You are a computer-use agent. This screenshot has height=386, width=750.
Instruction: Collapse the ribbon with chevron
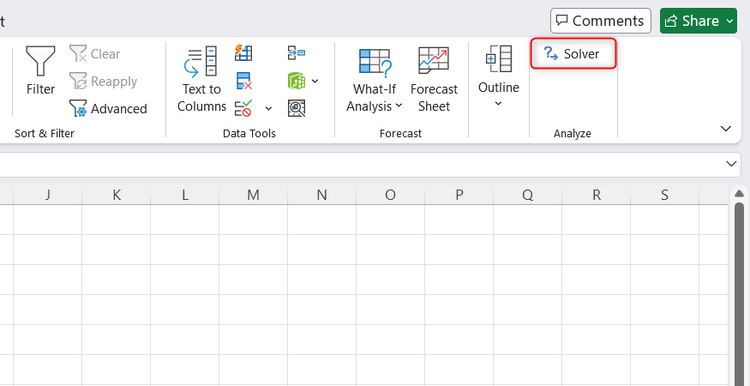click(726, 128)
